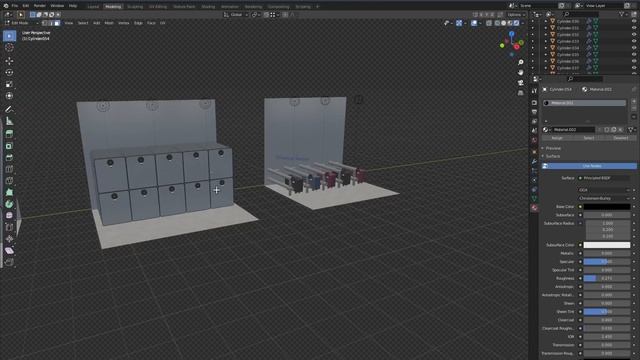Choose the Bevel tool
Viewport: 640px width, 360px height.
click(x=9, y=158)
